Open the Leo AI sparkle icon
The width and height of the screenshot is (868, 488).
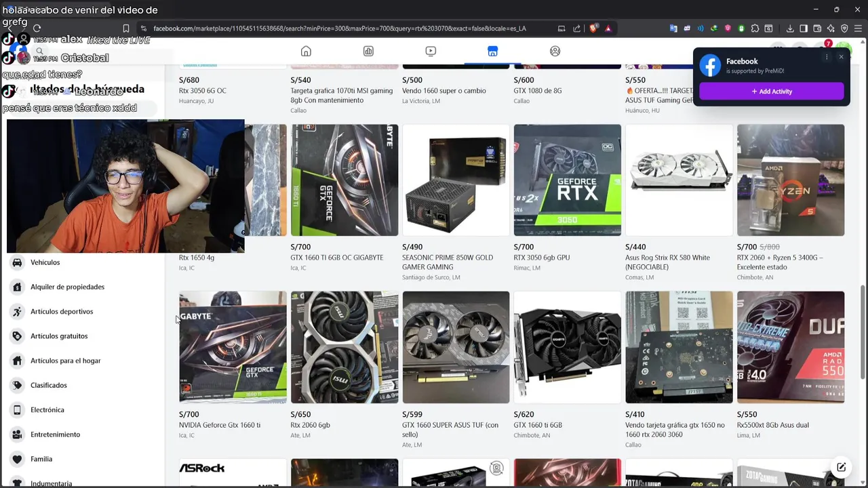[x=831, y=28]
